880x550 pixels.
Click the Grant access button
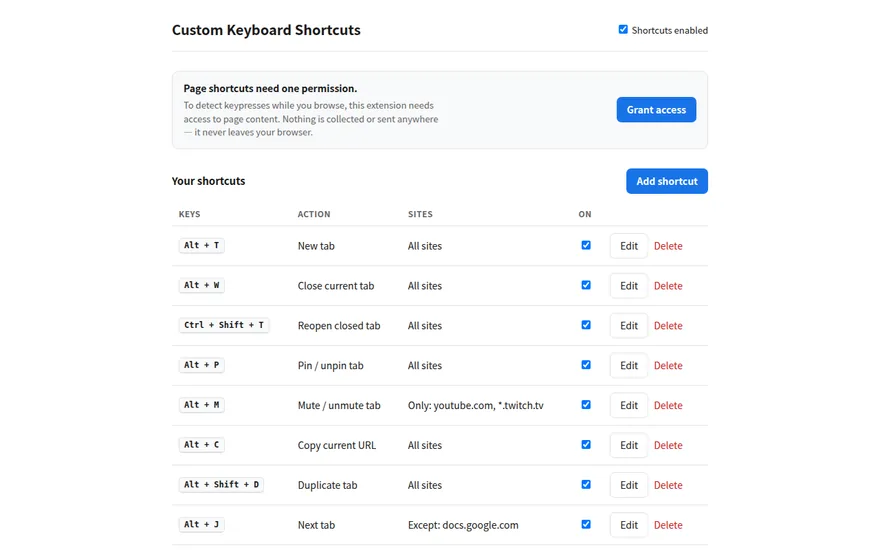point(656,110)
